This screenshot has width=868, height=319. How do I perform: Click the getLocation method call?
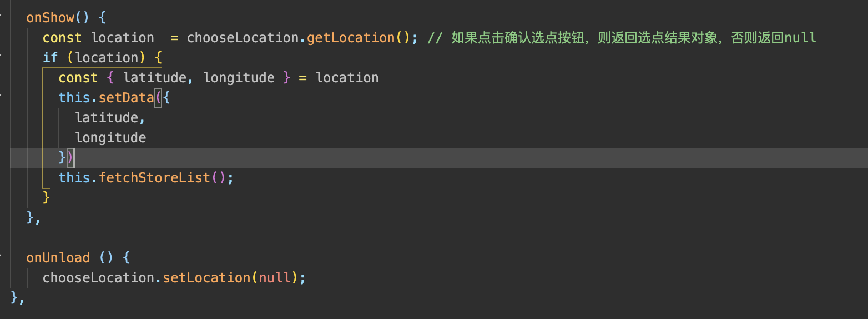click(350, 38)
